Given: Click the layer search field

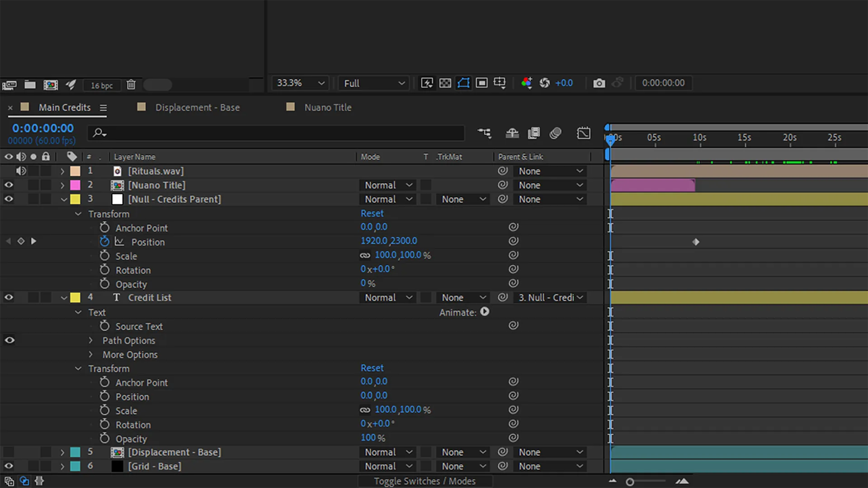Looking at the screenshot, I should (x=276, y=133).
